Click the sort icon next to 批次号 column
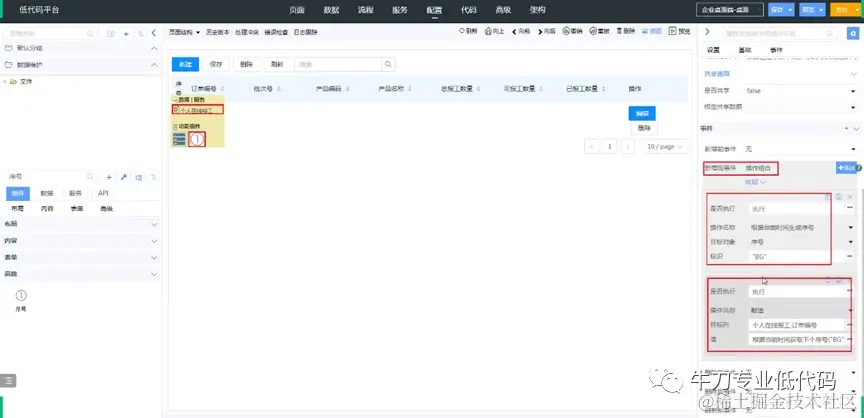Screen dimensions: 864x418 (x=278, y=89)
